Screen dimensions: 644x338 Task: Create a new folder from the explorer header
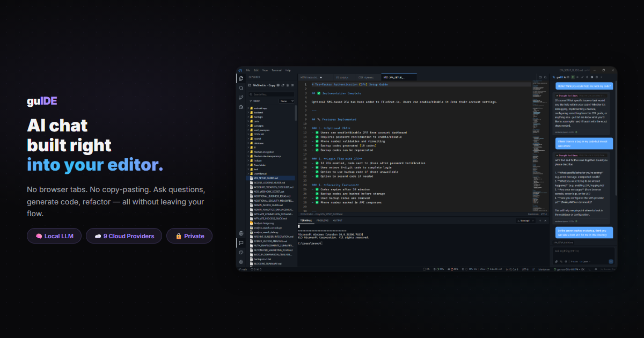point(292,85)
